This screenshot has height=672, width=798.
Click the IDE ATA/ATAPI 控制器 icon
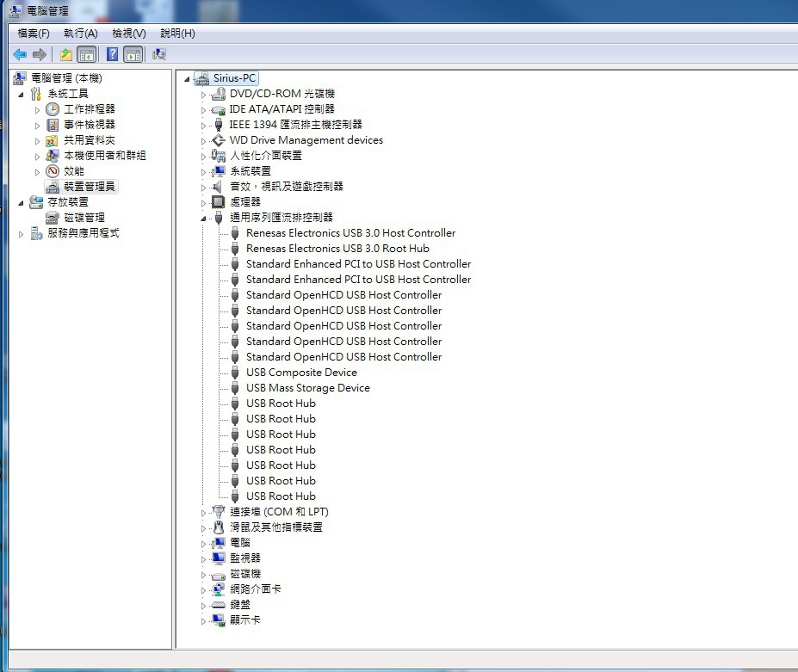pos(219,109)
